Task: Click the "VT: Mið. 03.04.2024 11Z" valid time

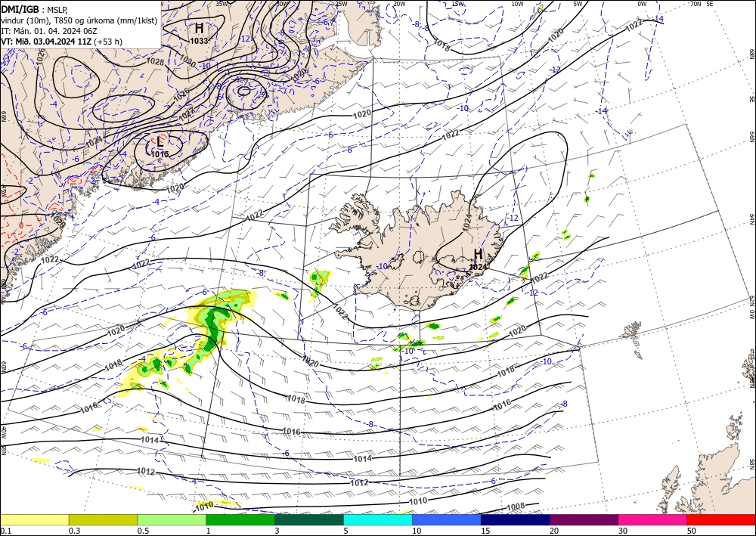Action: point(46,42)
